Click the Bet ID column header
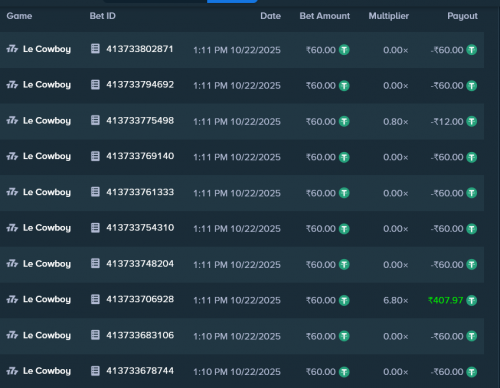 103,16
